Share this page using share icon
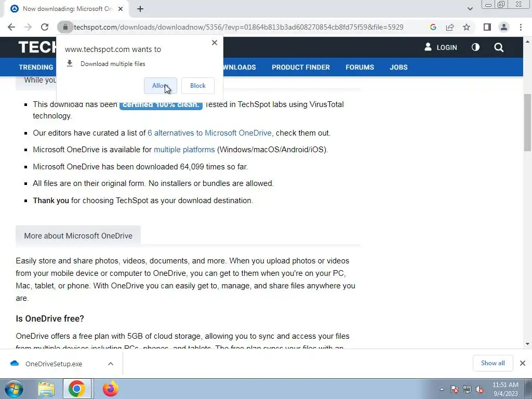Viewport: 532px width, 399px height. coord(450,27)
